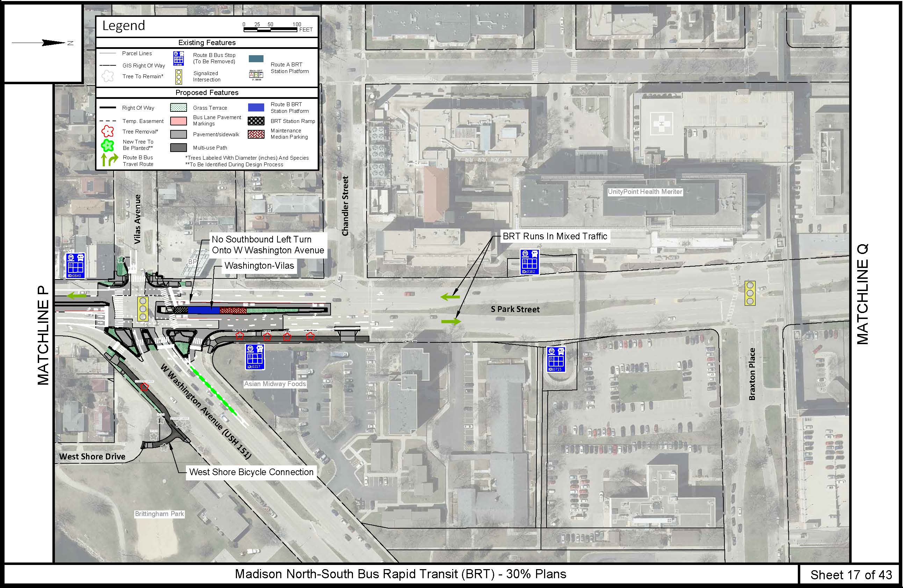Click bus stop icon ID:0840 near Vilas Avenue
This screenshot has width=903, height=588.
coord(75,266)
